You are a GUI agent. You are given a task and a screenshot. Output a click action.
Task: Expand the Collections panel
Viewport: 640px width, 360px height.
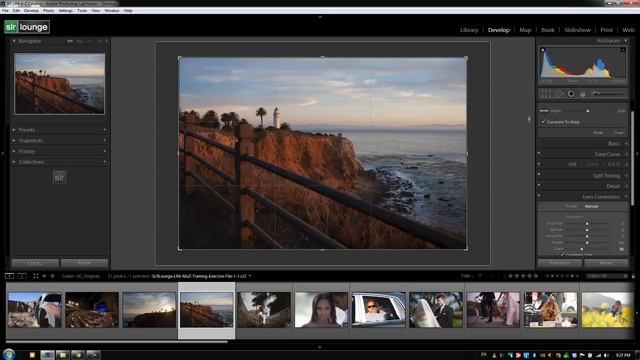(x=14, y=162)
